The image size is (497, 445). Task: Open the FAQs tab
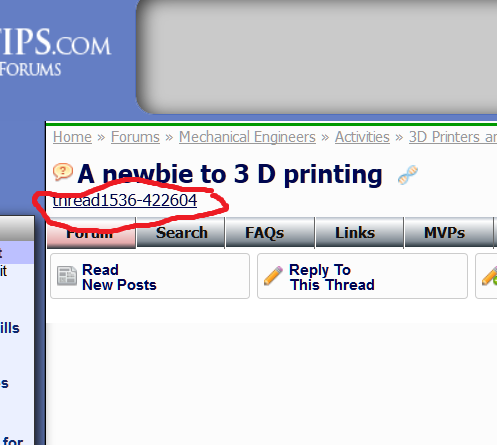coord(270,233)
